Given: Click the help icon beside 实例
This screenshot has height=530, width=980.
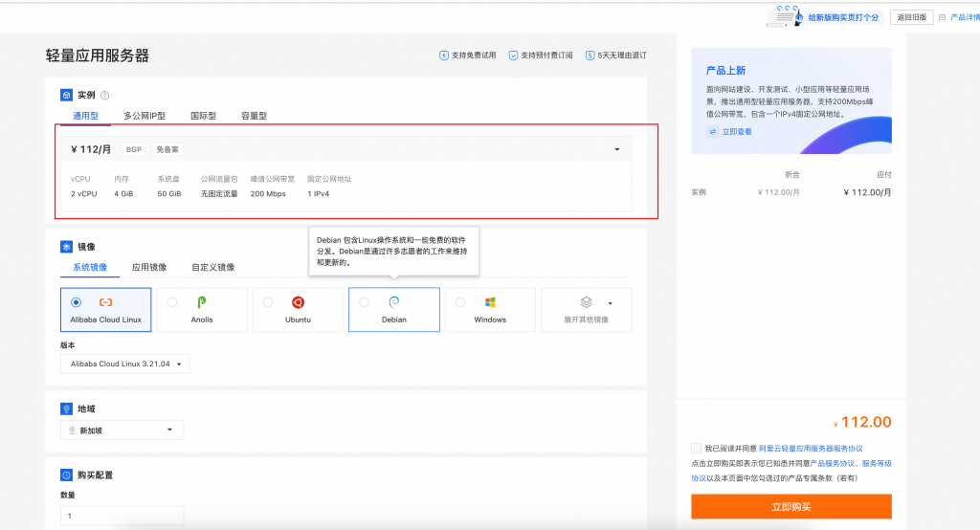Looking at the screenshot, I should tap(105, 96).
